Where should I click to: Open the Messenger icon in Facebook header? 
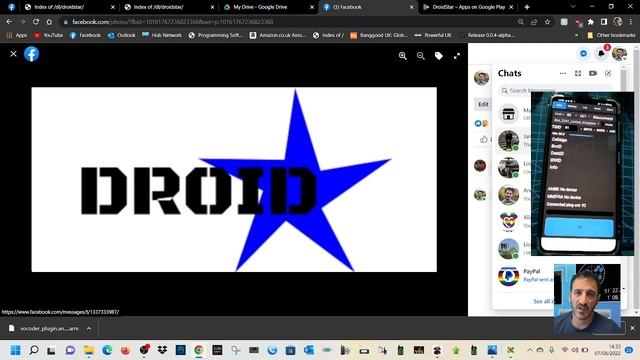point(583,53)
